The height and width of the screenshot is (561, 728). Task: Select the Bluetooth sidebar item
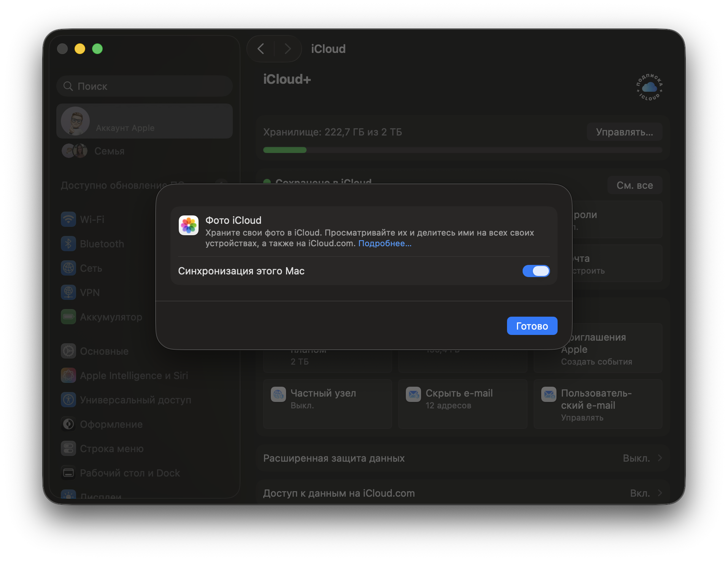[106, 244]
